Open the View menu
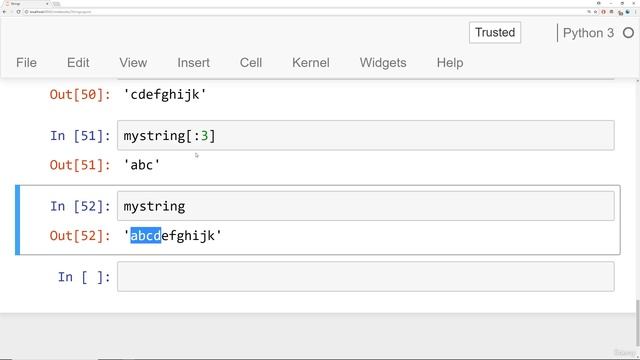Screen dimensions: 640x360 133,63
